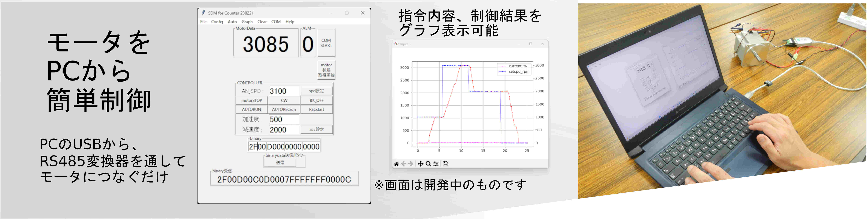Open the File menu
The height and width of the screenshot is (219, 868).
pos(203,22)
